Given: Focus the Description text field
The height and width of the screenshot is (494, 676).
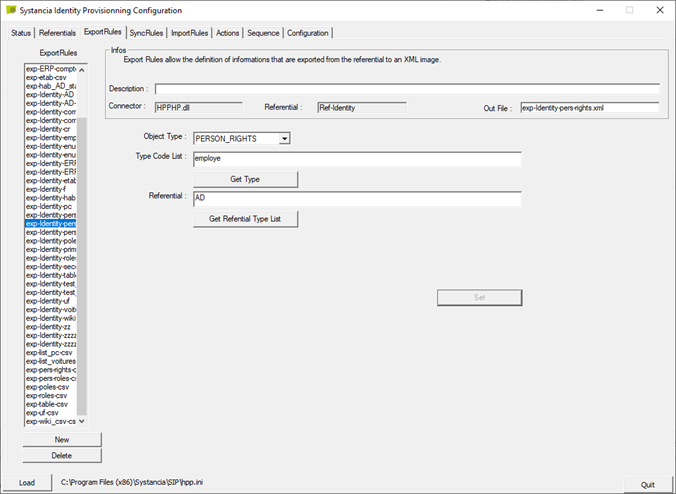Looking at the screenshot, I should (407, 89).
